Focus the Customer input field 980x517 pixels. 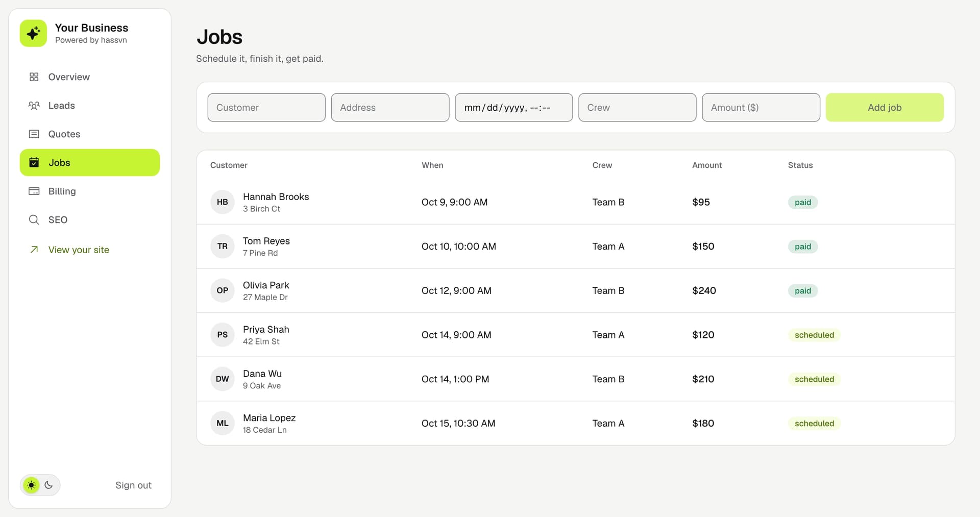click(266, 108)
